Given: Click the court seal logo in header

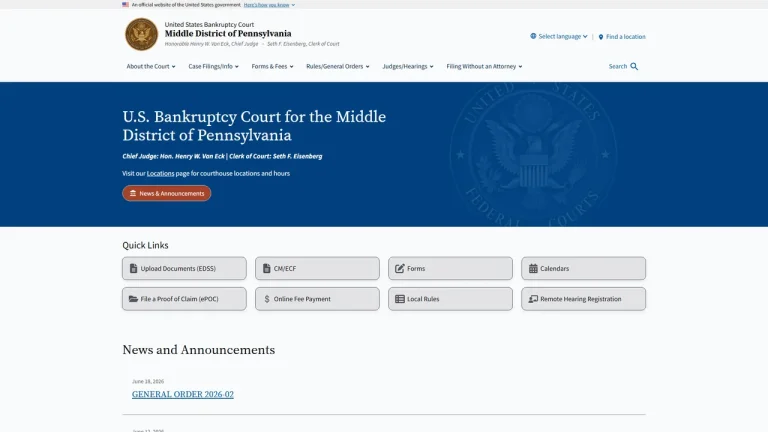Looking at the screenshot, I should click(142, 34).
